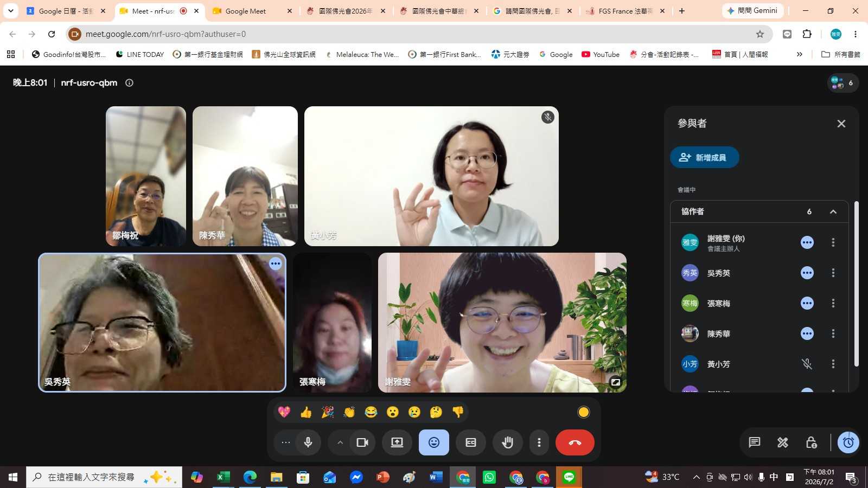Mute 張寒梅 from the participants list

[x=807, y=303]
